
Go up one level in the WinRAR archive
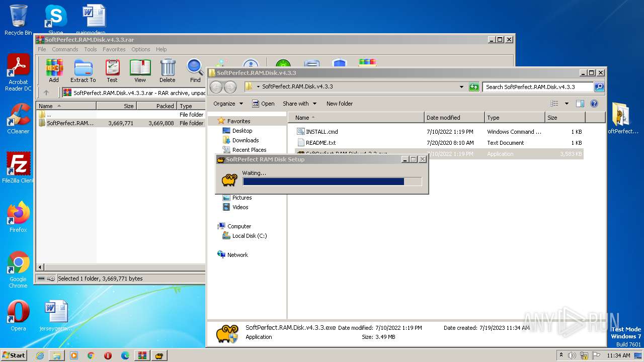click(46, 93)
